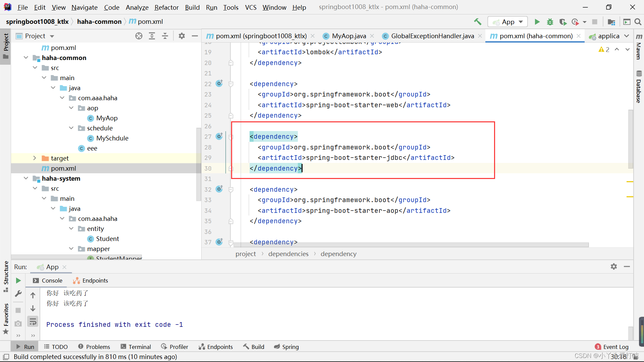Select the Endpoints tab in Run panel
644x362 pixels.
91,281
